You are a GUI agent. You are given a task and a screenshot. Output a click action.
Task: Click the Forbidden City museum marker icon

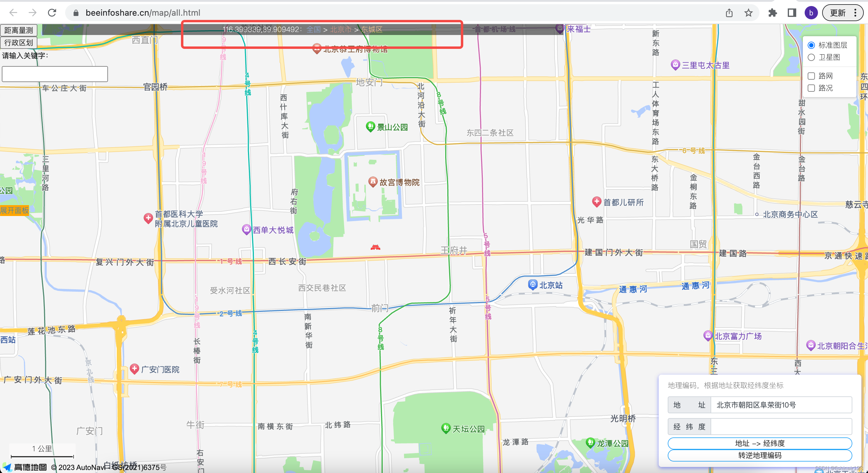pyautogui.click(x=372, y=181)
